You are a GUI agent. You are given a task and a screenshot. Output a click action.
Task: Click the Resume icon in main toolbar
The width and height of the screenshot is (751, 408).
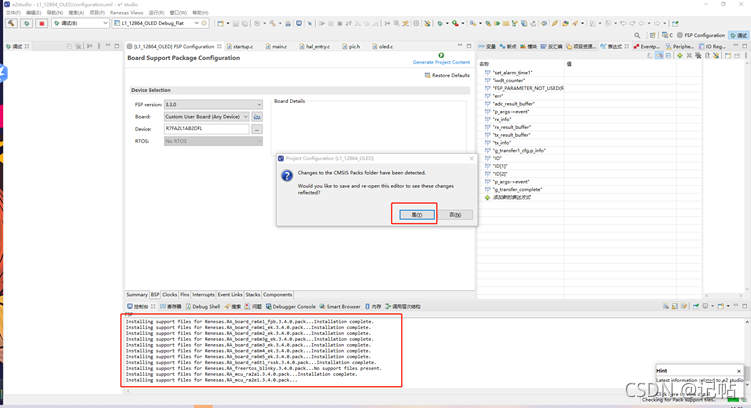(x=321, y=23)
